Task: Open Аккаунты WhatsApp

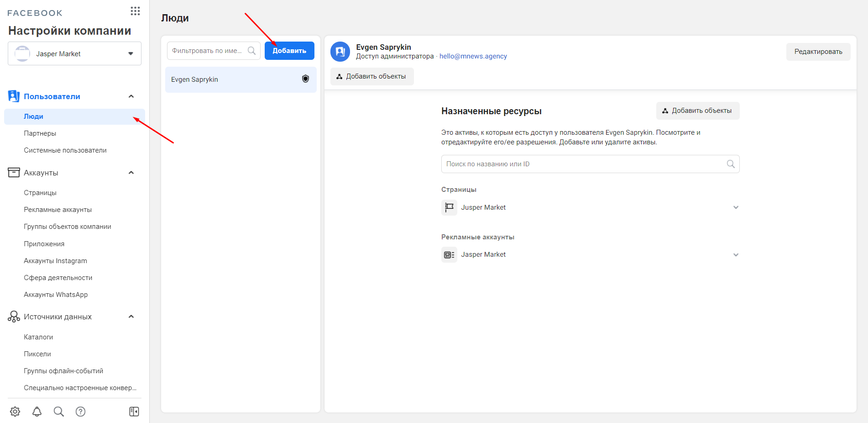Action: 56,295
